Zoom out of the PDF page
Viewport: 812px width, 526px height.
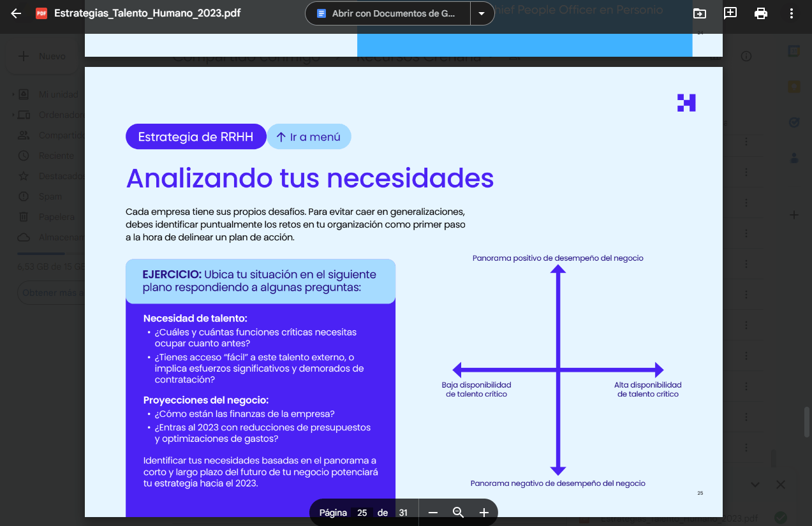[x=432, y=512]
